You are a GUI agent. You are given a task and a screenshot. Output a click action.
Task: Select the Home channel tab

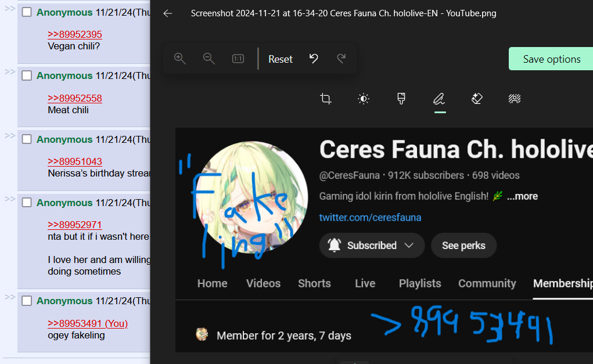click(212, 283)
